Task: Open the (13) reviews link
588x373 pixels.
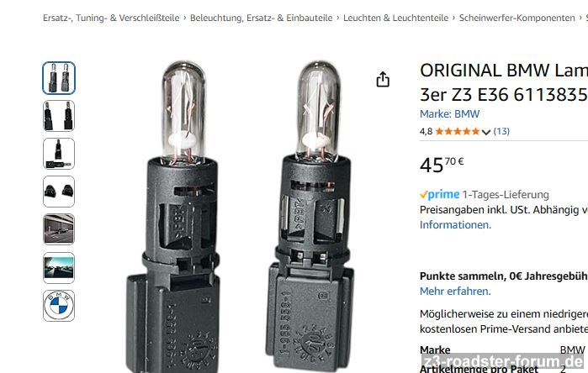Action: point(501,131)
